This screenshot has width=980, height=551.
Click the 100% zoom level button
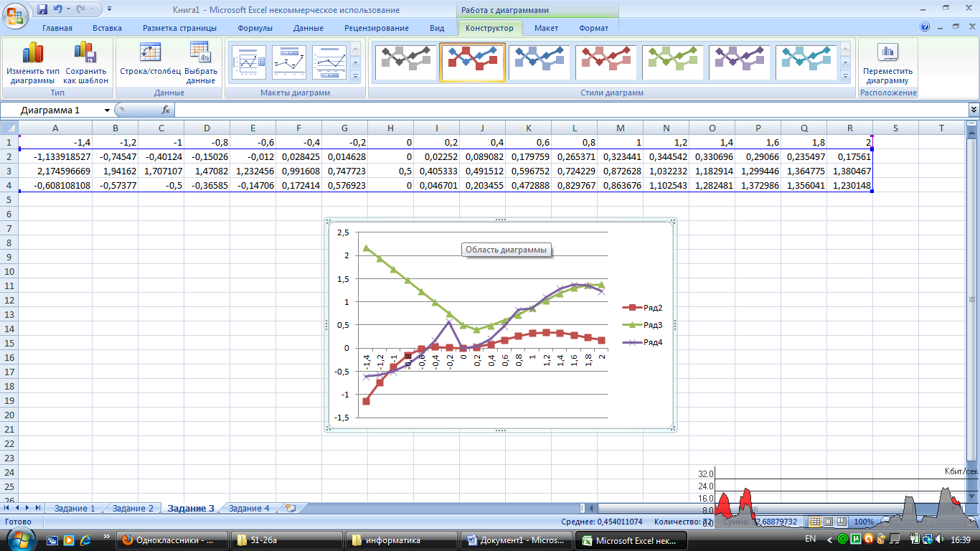(x=864, y=522)
